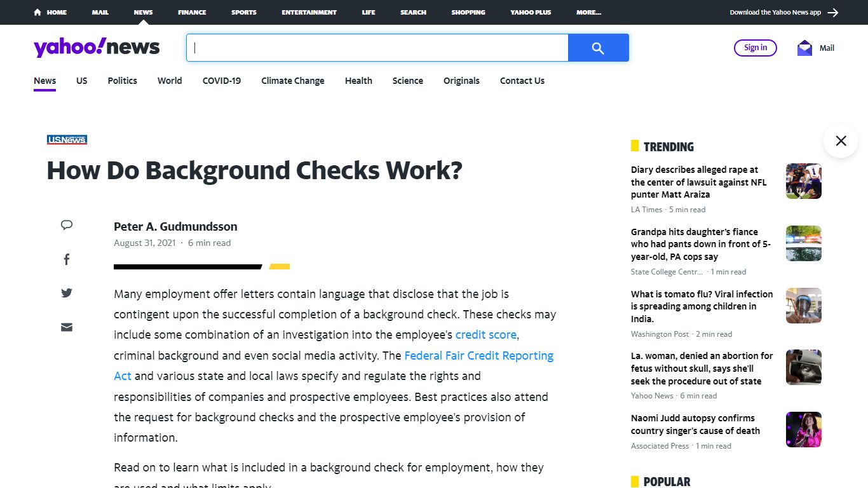Open tomato flu trending story

pos(702,306)
